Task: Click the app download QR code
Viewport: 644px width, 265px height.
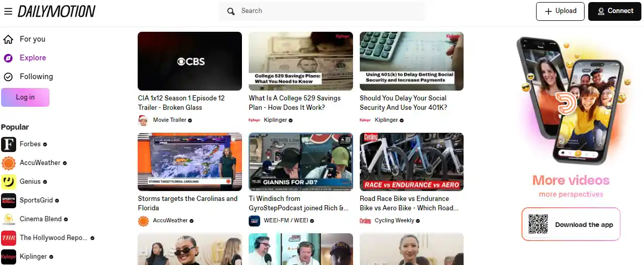Action: [538, 224]
